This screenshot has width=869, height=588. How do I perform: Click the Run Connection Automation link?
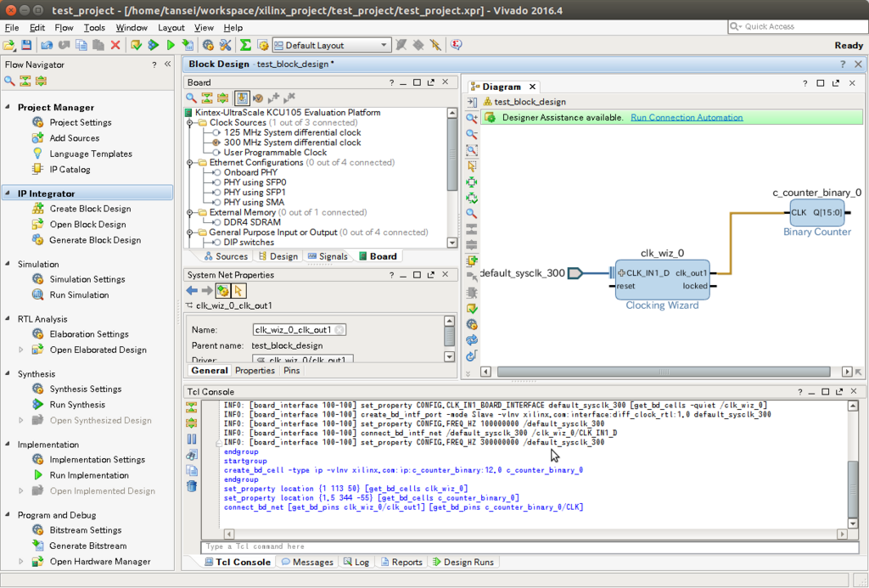687,117
